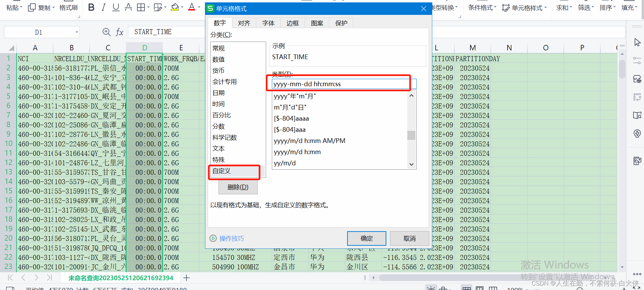Switch to the 对齐 (Alignment) tab
This screenshot has height=290, width=644.
(244, 23)
